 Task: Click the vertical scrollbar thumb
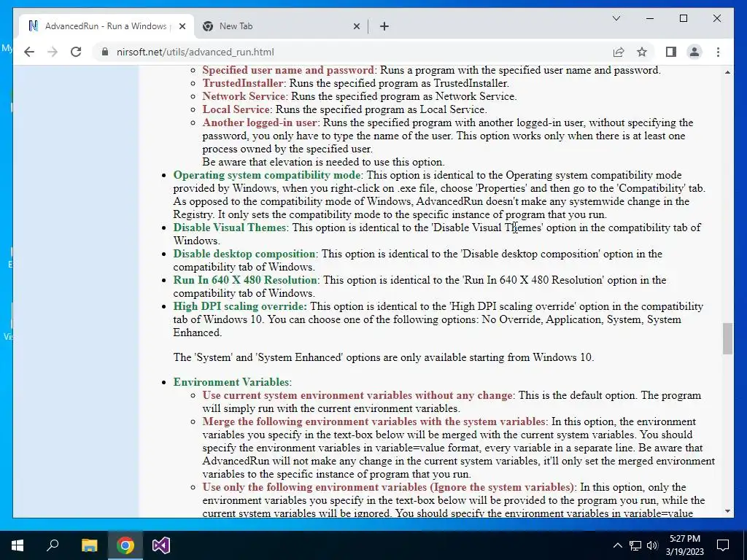727,338
